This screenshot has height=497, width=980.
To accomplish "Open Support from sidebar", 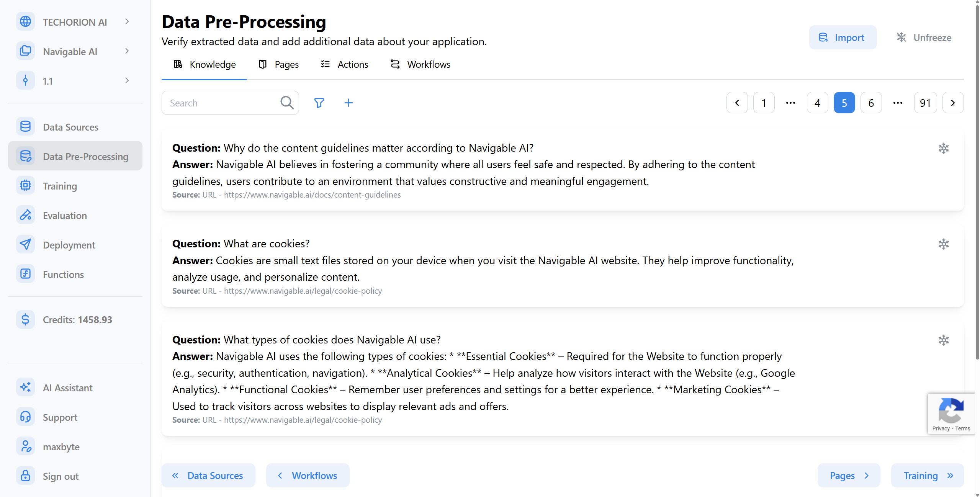I will (60, 417).
